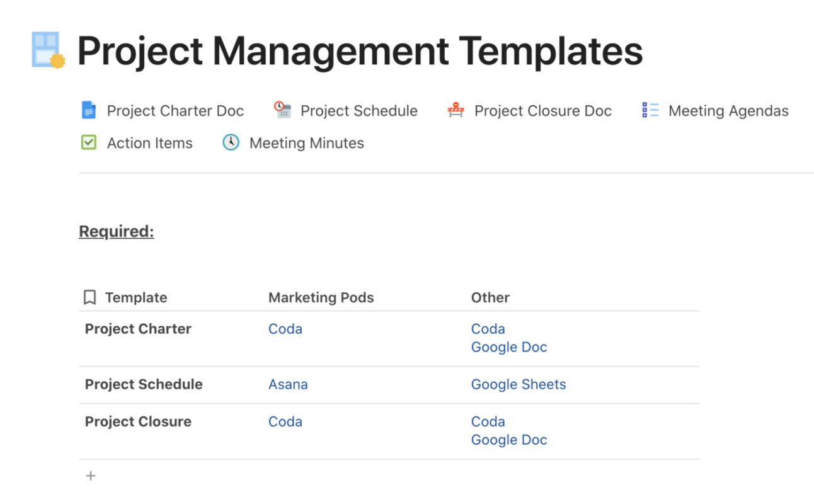Select the Project Schedule row name cell
This screenshot has width=814, height=504.
(x=144, y=384)
